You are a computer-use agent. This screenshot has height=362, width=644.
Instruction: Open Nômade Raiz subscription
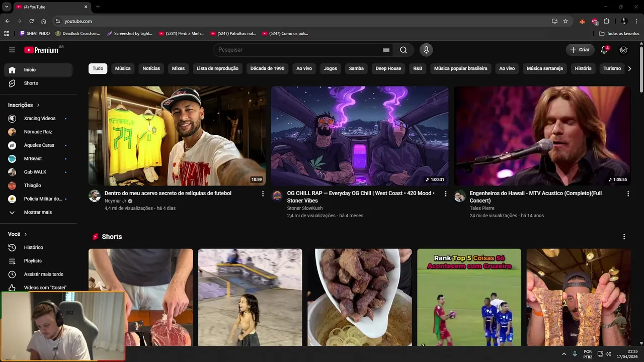[x=38, y=132]
